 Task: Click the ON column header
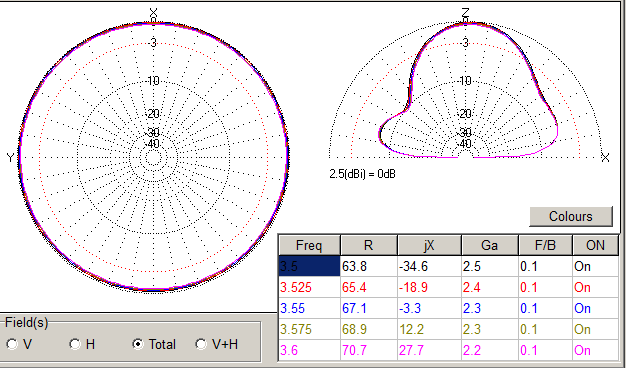tap(595, 245)
